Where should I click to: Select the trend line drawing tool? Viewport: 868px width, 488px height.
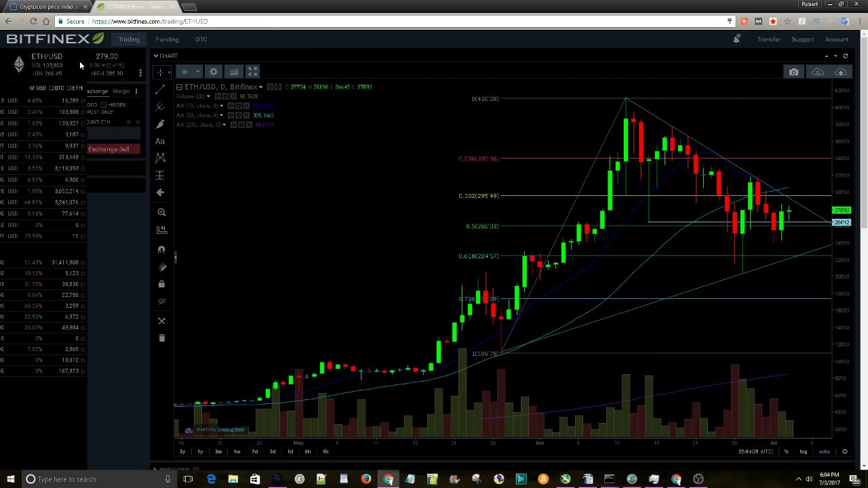(160, 89)
